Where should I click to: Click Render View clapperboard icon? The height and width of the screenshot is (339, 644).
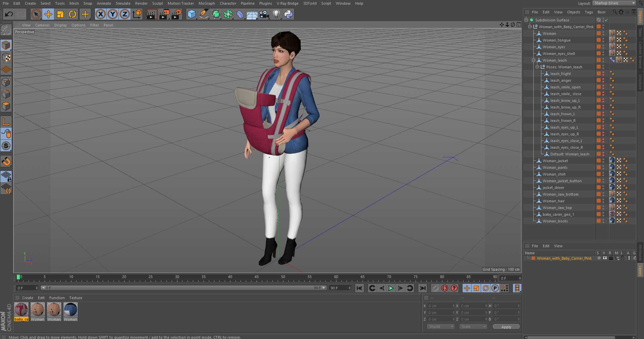[152, 14]
